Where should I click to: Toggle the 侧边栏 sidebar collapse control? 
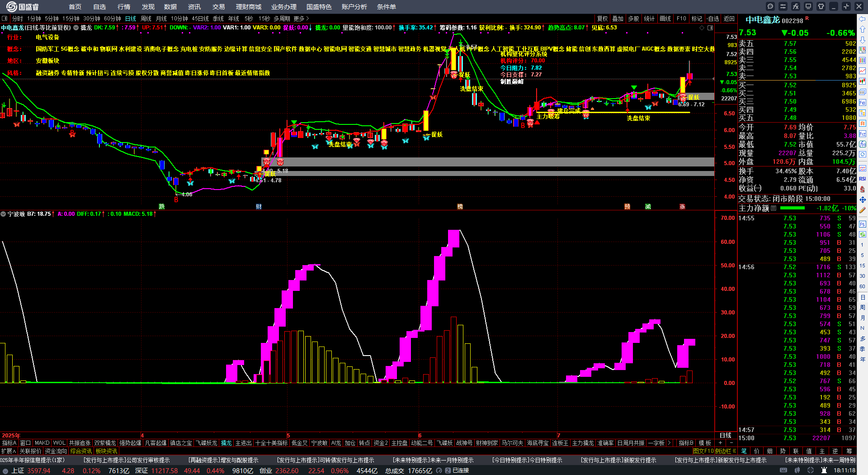[x=725, y=451]
